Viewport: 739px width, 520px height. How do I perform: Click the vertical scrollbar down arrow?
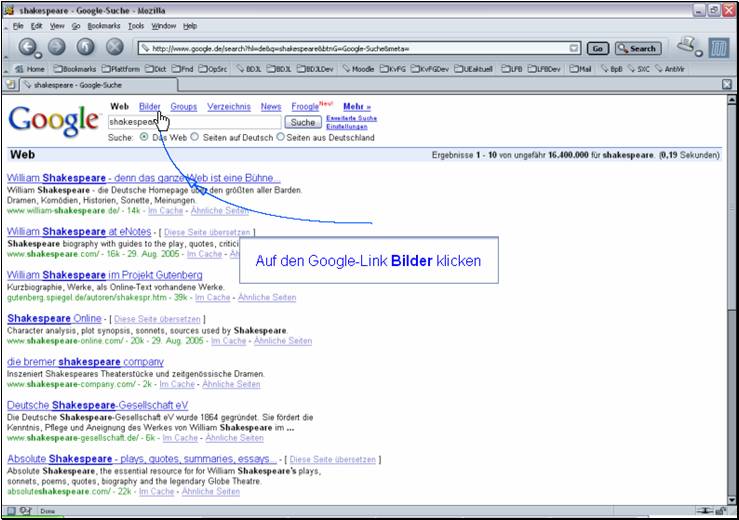732,499
